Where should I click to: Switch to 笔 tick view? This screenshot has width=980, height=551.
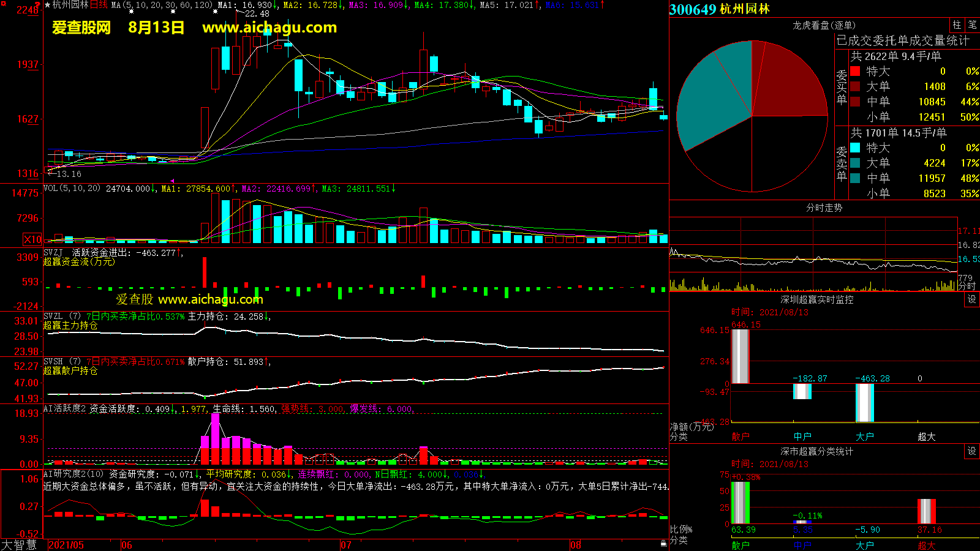[x=972, y=25]
